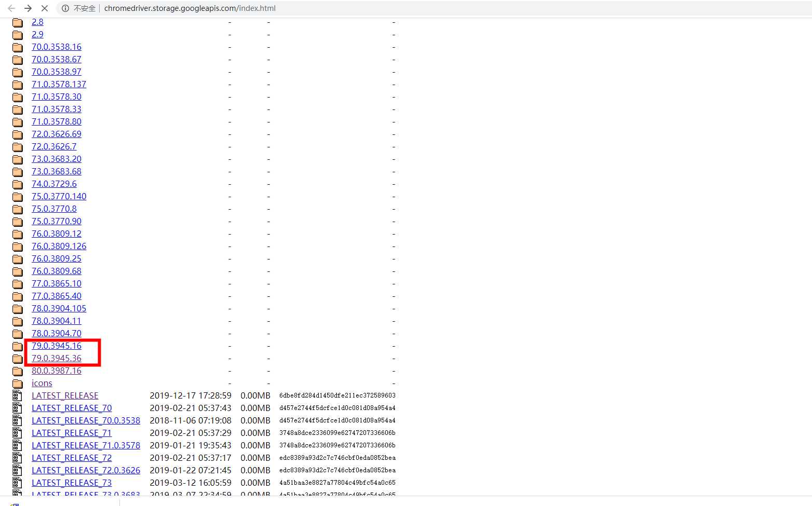
Task: Open the 70.0.3538.67 folder link
Action: (x=57, y=59)
